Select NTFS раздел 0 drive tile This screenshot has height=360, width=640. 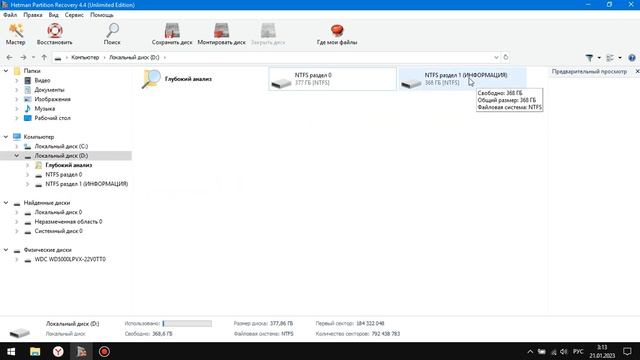(x=332, y=79)
